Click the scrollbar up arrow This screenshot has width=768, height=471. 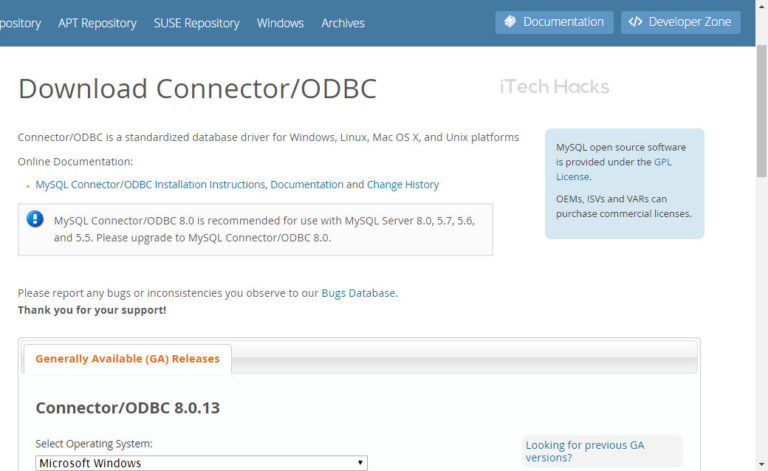[x=761, y=7]
